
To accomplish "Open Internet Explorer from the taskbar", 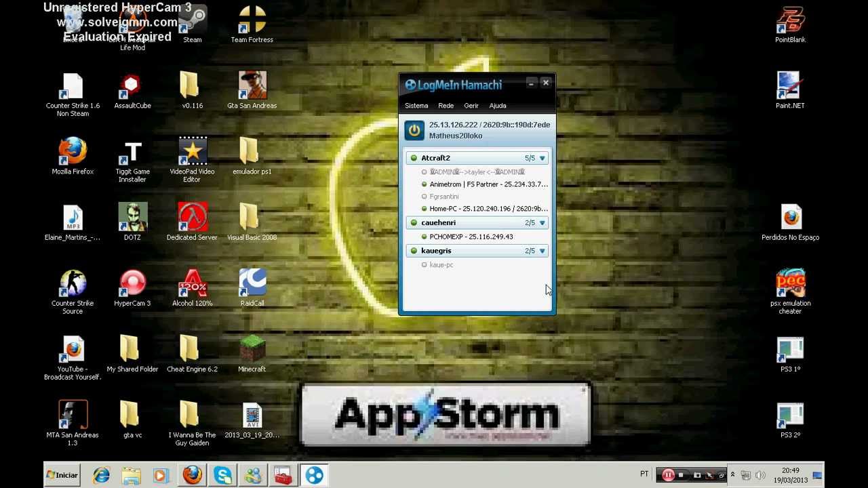I will click(x=101, y=475).
